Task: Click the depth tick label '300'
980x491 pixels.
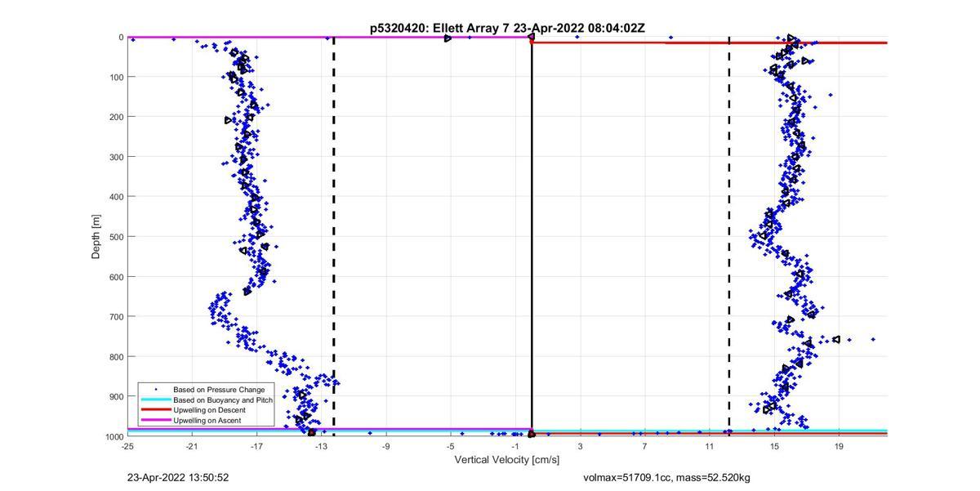Action: click(116, 157)
